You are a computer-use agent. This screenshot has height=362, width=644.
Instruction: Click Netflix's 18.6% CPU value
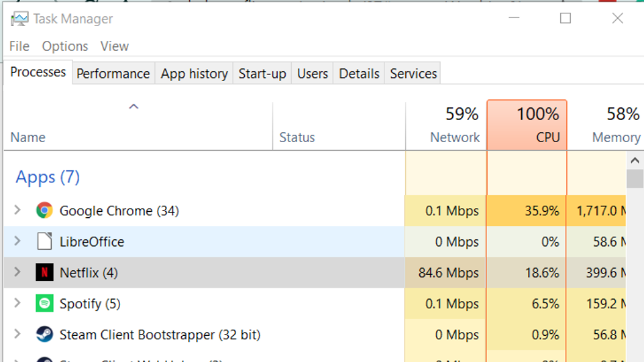542,273
